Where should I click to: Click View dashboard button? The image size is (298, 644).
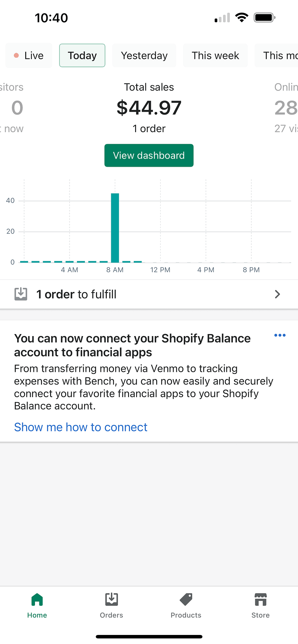pyautogui.click(x=149, y=155)
